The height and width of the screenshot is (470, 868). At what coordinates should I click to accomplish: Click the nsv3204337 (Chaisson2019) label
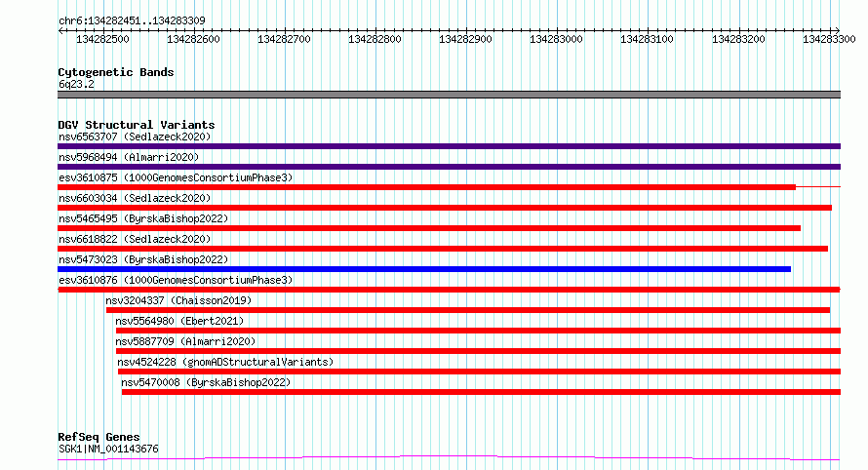(178, 300)
